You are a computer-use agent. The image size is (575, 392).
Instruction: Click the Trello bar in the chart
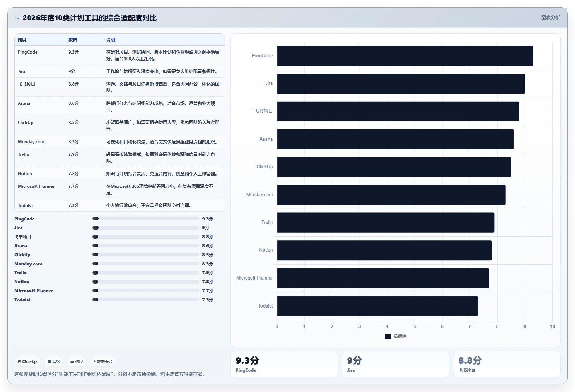(x=386, y=223)
